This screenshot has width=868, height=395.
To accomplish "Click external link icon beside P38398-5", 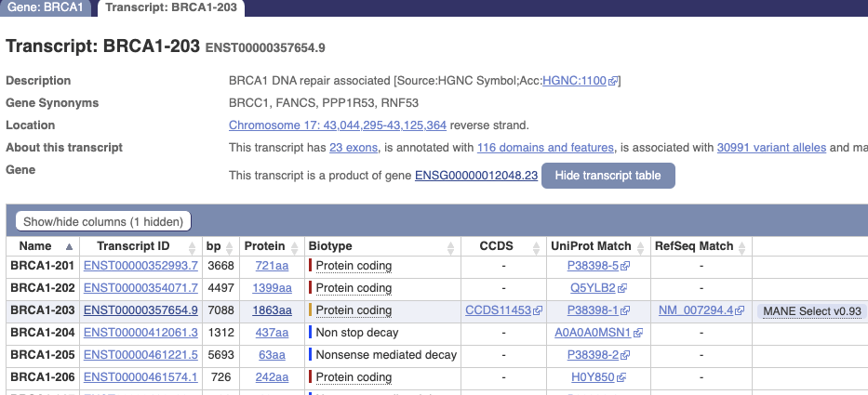I will click(x=624, y=267).
